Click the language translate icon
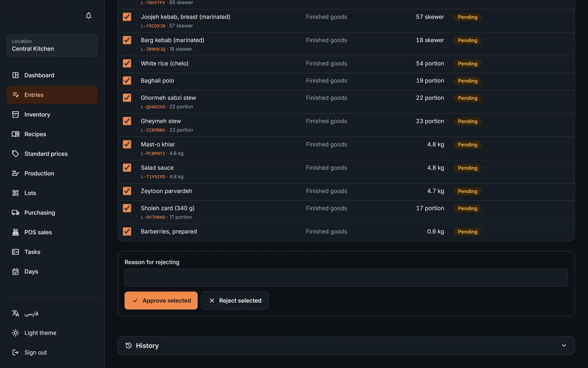The width and height of the screenshot is (588, 368). tap(15, 313)
